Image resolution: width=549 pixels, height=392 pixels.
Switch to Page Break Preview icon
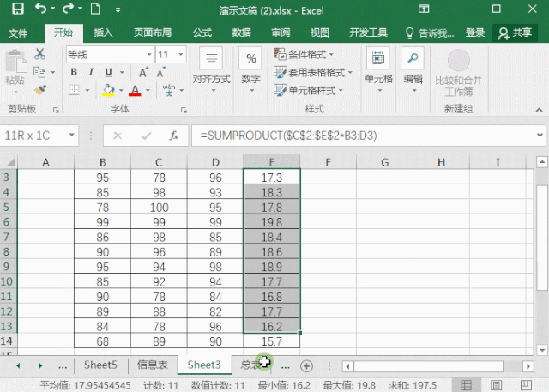[526, 385]
